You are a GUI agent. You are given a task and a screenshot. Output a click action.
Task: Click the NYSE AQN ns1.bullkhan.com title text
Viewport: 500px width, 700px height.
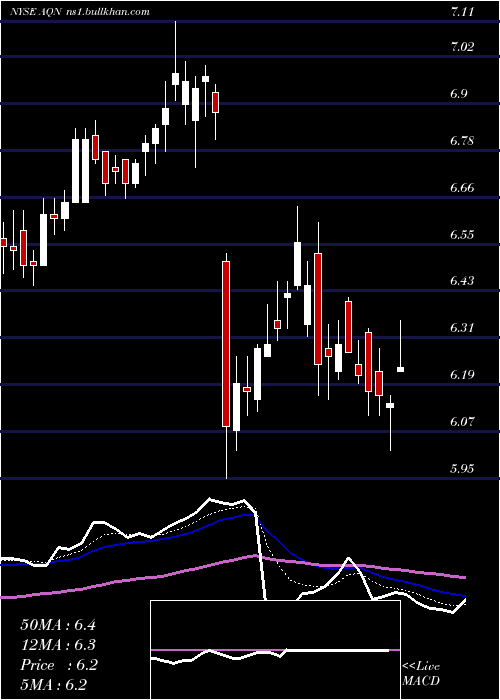pos(80,12)
